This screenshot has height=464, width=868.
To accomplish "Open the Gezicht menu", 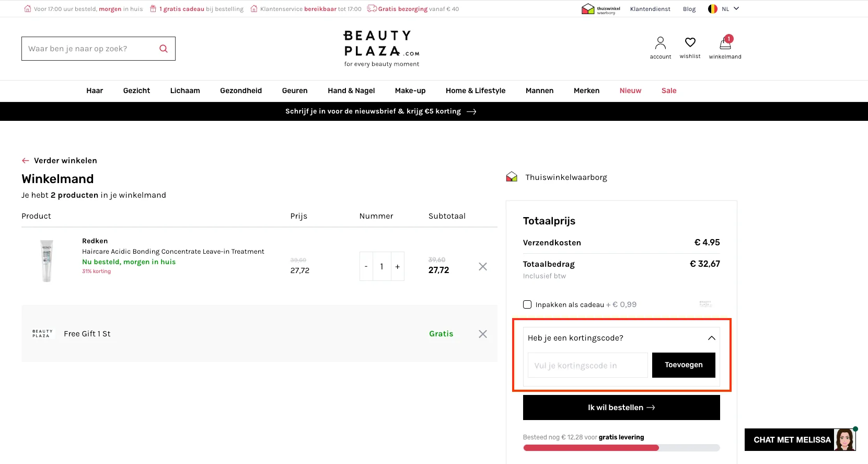I will point(136,90).
